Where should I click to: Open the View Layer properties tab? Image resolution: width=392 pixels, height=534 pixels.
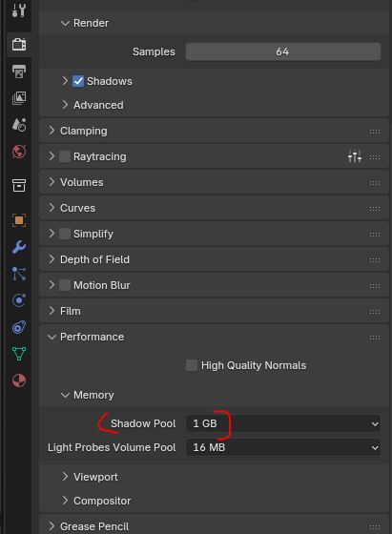(19, 98)
